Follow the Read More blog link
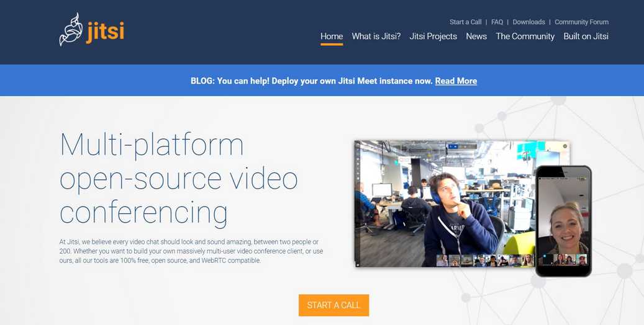The width and height of the screenshot is (644, 325). coord(456,81)
